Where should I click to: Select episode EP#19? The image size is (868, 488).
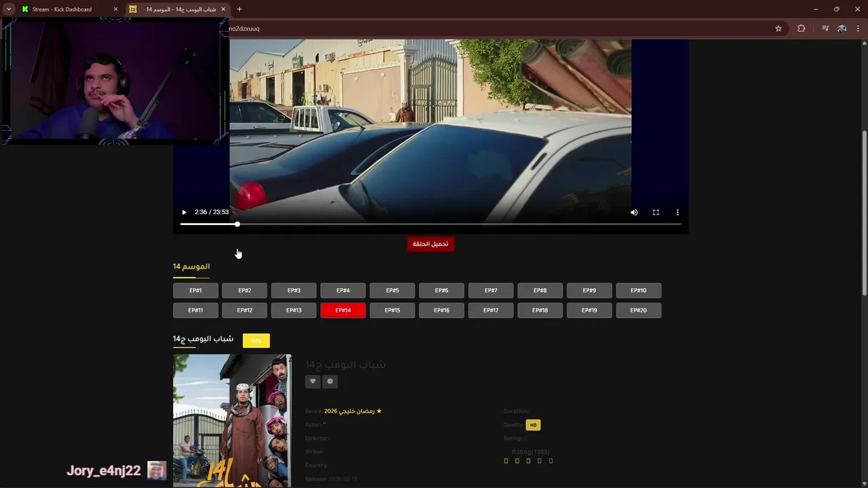589,310
